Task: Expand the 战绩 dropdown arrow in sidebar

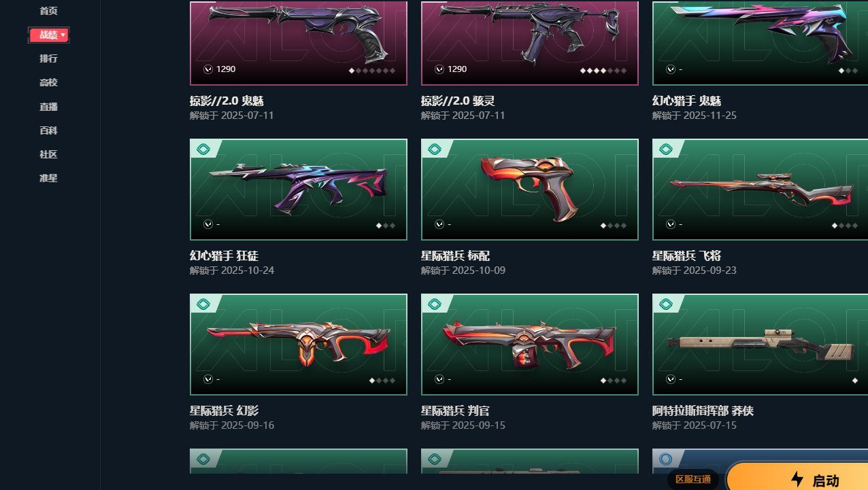Action: tap(63, 35)
